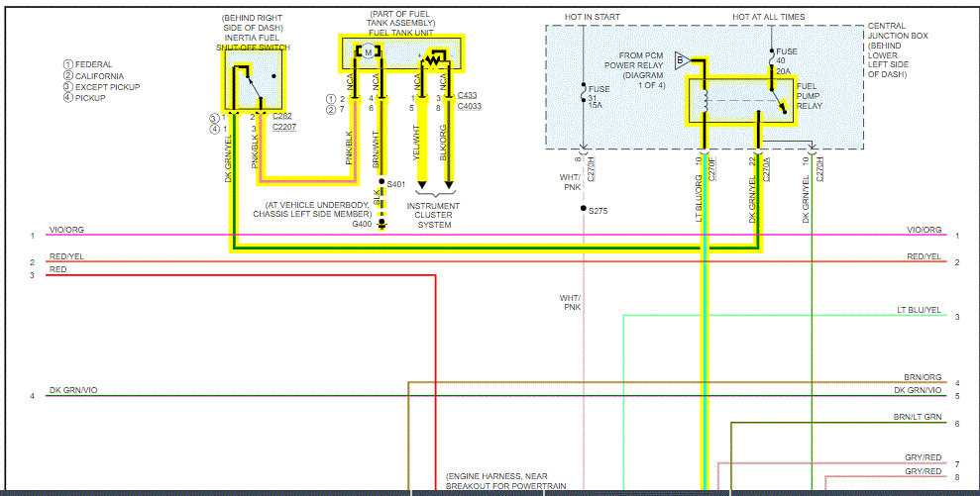The height and width of the screenshot is (496, 980).
Task: Select 'RED/YEL' label at the right wire end
Action: click(x=925, y=256)
